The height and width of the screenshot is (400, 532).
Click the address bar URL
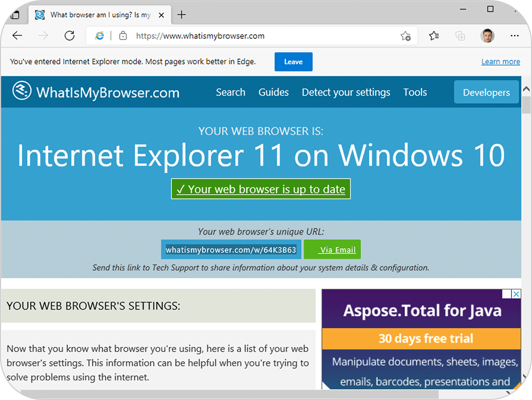[x=200, y=36]
